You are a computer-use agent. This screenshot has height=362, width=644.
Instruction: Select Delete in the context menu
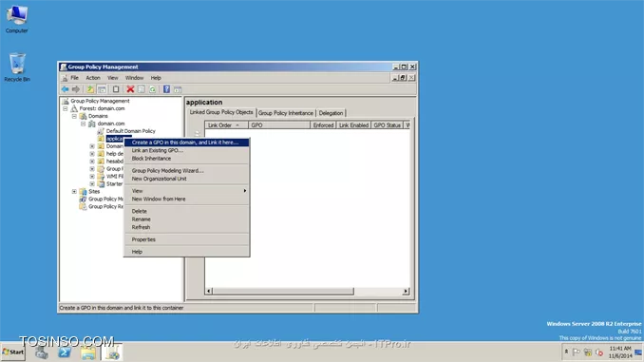(x=186, y=211)
